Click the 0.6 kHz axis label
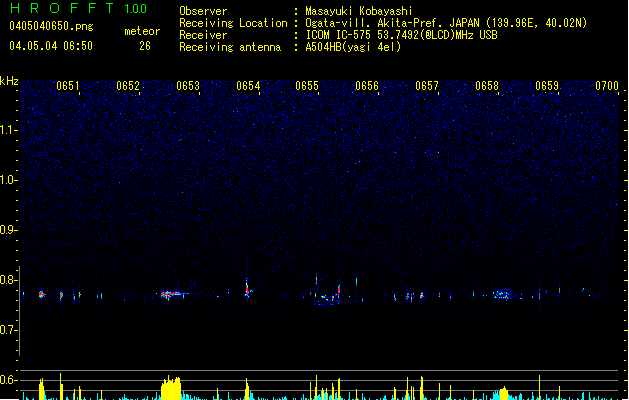The height and width of the screenshot is (400, 629). (8, 380)
